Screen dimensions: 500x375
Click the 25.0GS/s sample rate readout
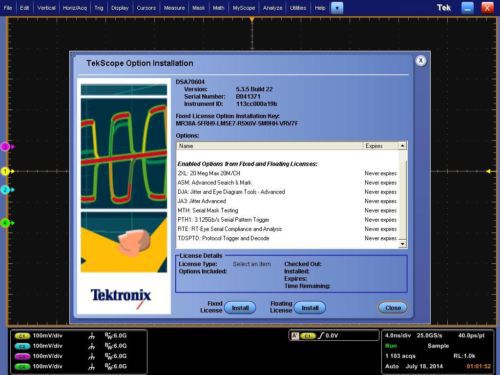coord(429,336)
